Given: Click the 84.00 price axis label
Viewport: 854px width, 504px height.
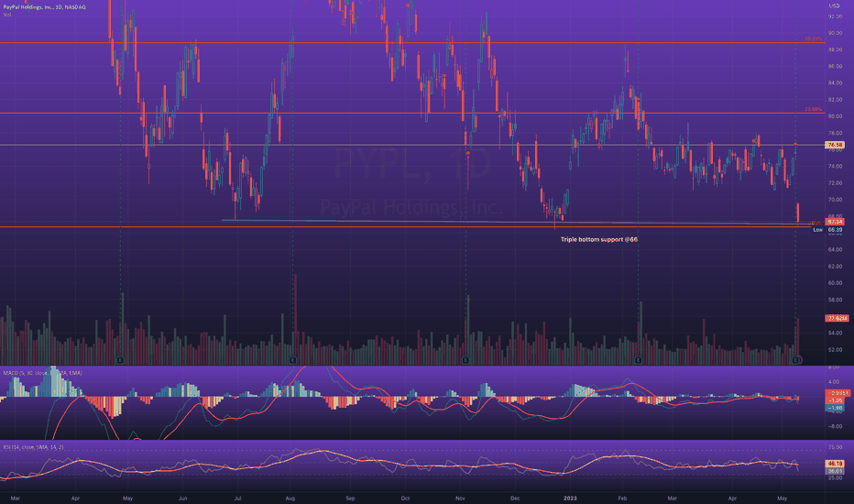Looking at the screenshot, I should 835,82.
